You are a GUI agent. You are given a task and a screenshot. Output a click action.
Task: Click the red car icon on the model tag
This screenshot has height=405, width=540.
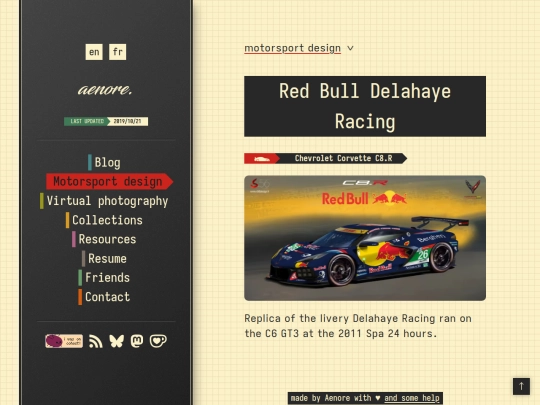click(262, 158)
